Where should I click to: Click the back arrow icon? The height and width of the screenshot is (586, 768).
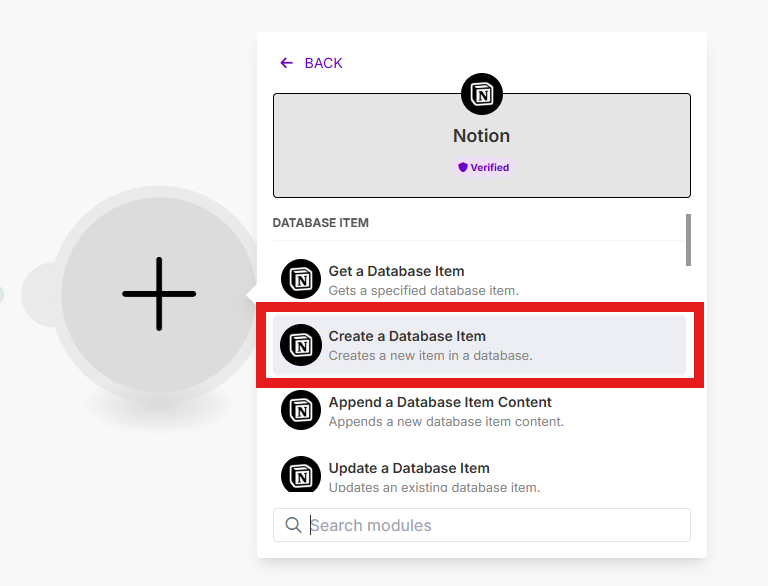click(286, 63)
